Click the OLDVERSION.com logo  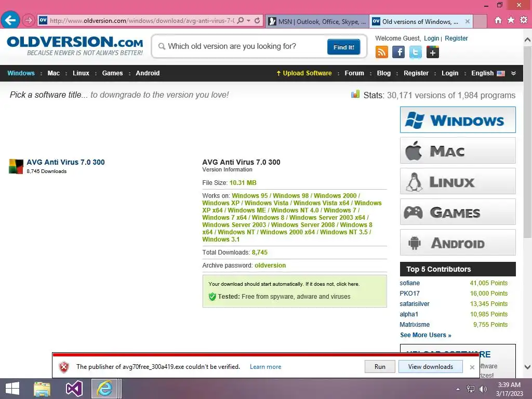pyautogui.click(x=75, y=46)
